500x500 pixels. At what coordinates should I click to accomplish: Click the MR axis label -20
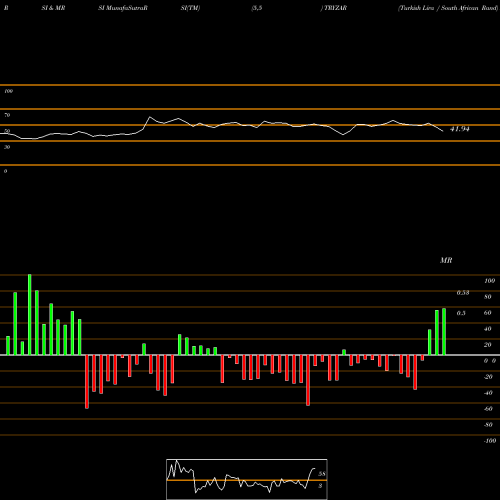tap(488, 377)
